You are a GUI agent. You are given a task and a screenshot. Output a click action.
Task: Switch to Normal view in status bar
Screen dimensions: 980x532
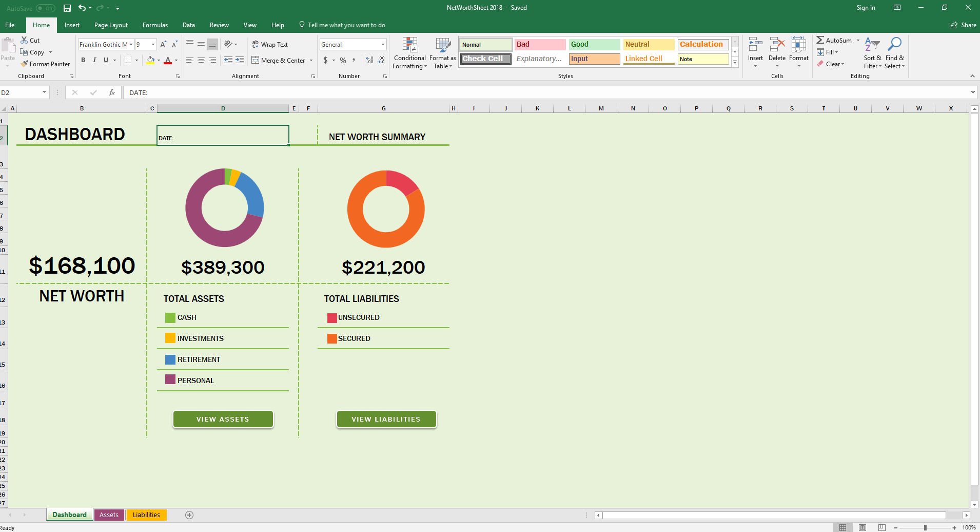(x=842, y=527)
